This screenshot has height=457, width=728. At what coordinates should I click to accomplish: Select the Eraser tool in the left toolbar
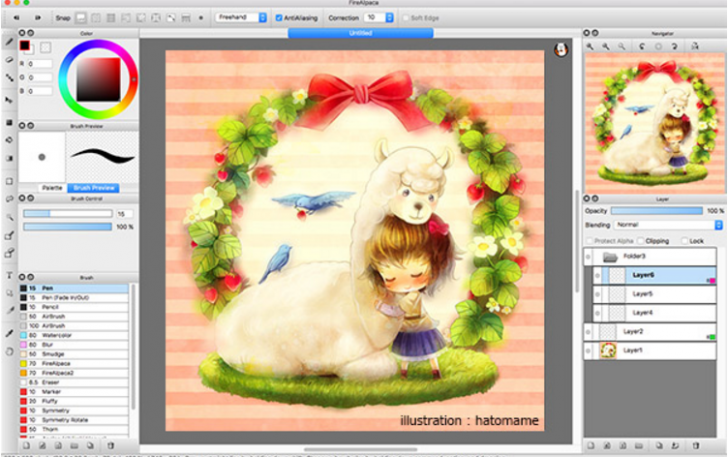[x=9, y=60]
